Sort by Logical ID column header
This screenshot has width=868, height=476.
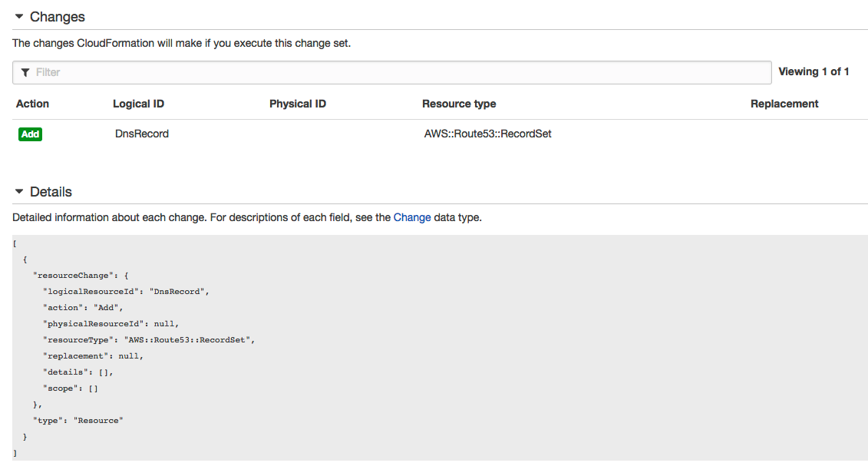pyautogui.click(x=138, y=104)
